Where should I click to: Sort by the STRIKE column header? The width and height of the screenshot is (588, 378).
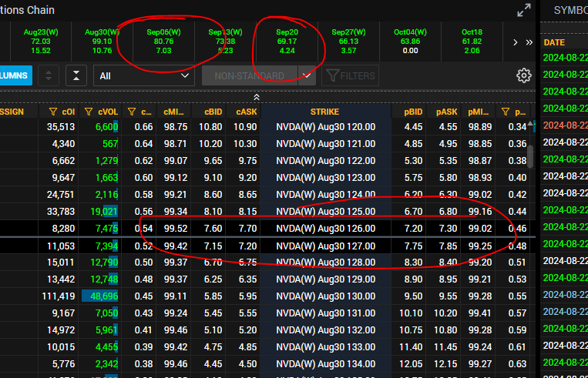324,112
